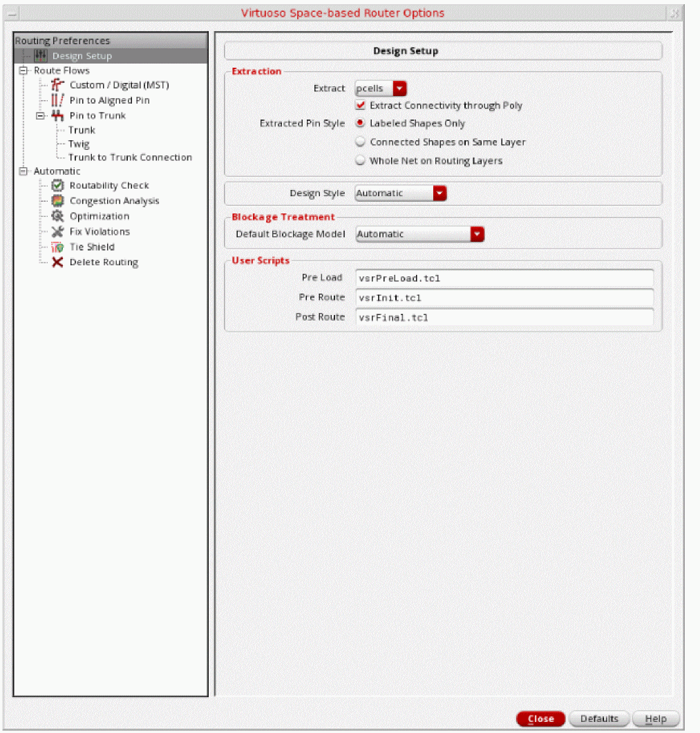This screenshot has height=733, width=700.
Task: Click the Pin to Trunk icon
Action: point(57,115)
